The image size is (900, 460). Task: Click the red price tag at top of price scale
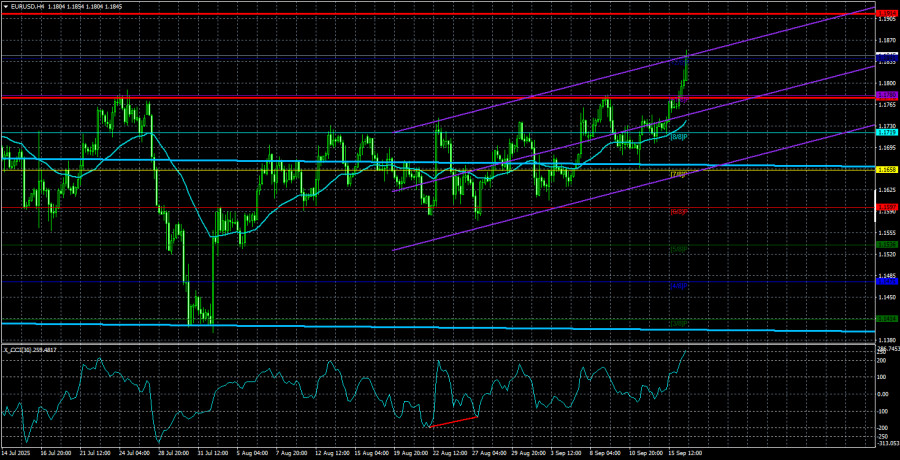pos(886,15)
